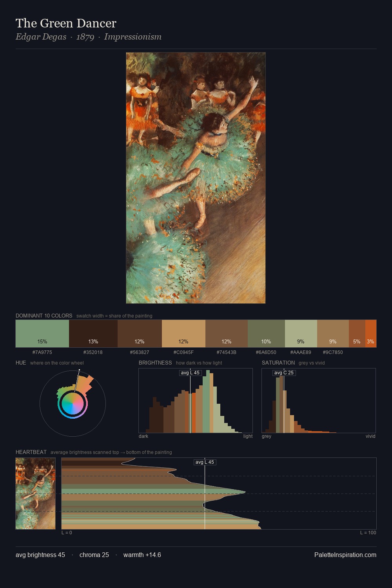Select the 15% green swatch #7A9775

click(x=42, y=334)
